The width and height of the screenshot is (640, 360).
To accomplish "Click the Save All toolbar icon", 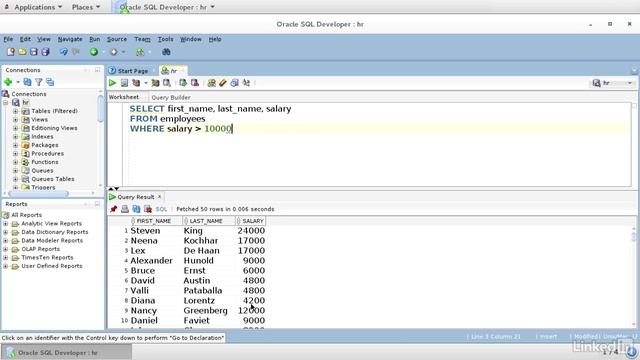I will click(x=45, y=52).
